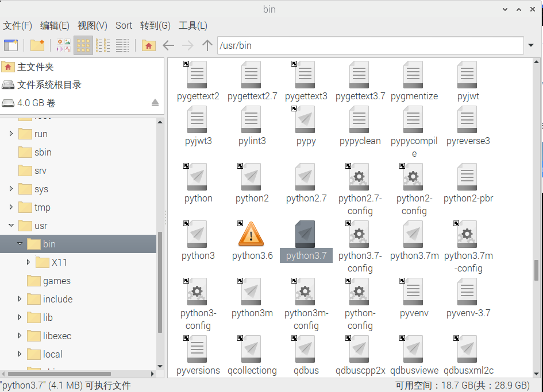
Task: Click tree pane scroll right arrow
Action: pyautogui.click(x=152, y=374)
